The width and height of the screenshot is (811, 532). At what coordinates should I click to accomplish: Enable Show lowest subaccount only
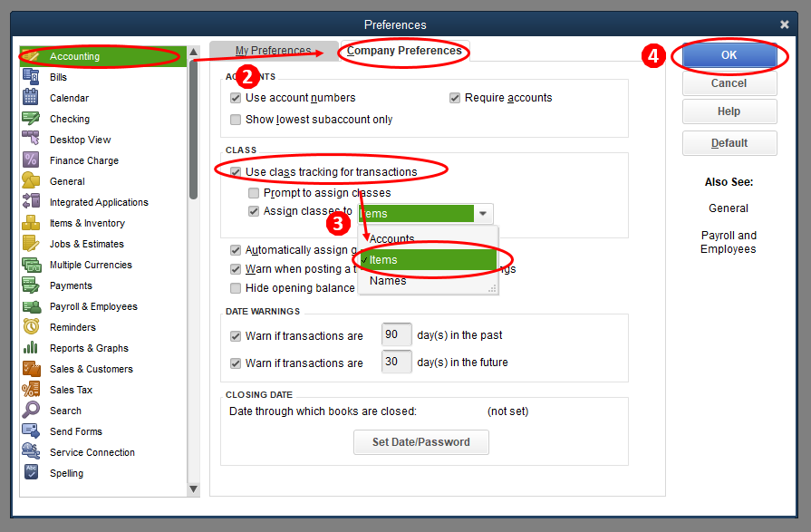point(236,120)
